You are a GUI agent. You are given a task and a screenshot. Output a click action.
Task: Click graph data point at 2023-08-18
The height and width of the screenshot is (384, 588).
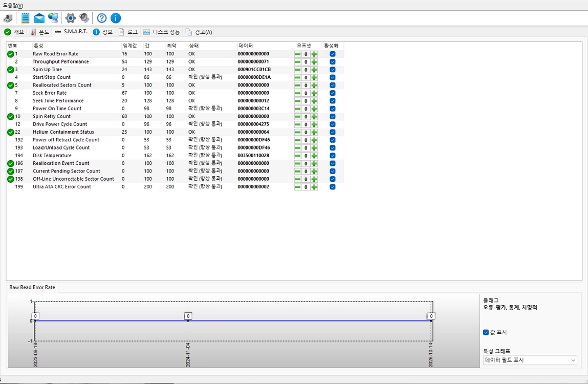click(35, 321)
